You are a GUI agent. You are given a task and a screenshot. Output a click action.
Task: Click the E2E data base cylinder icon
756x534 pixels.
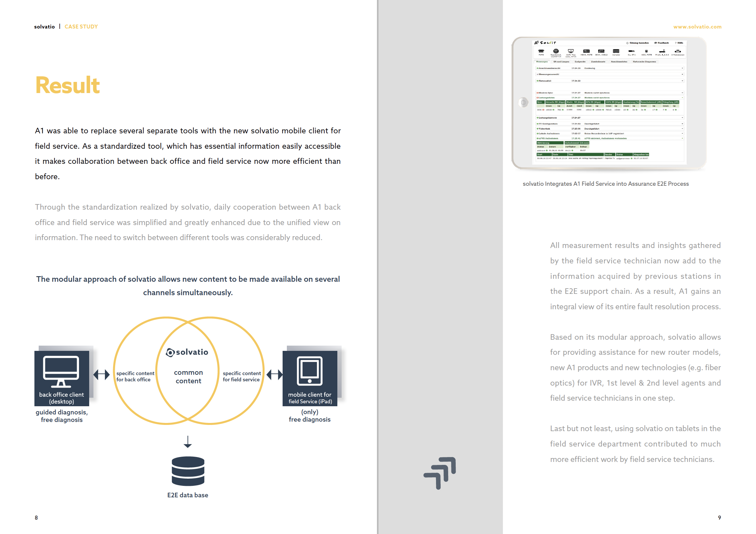coord(188,471)
